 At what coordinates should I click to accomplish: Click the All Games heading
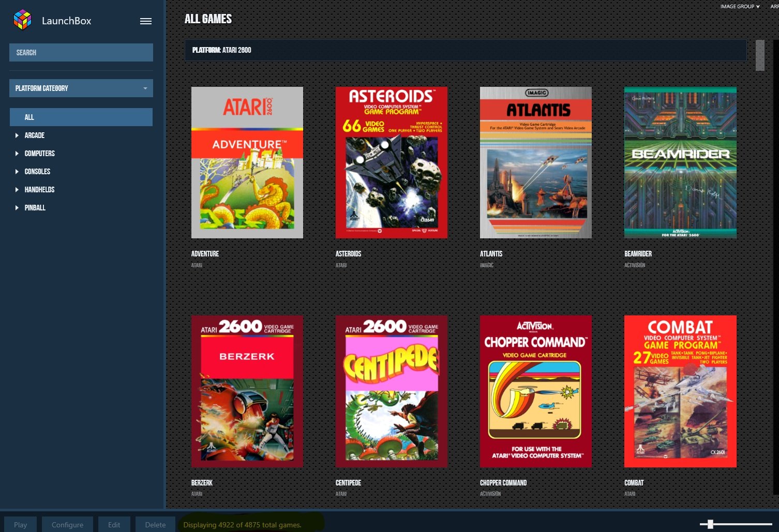(x=208, y=19)
